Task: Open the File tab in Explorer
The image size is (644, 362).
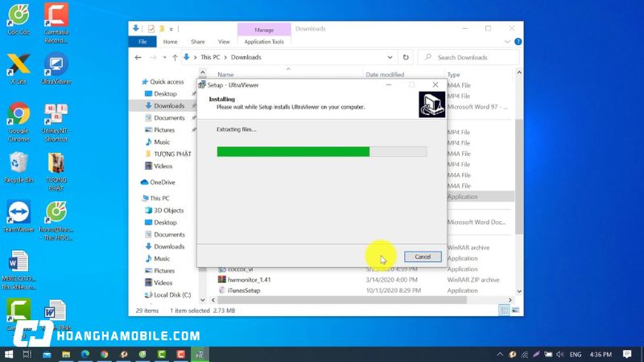Action: tap(142, 42)
